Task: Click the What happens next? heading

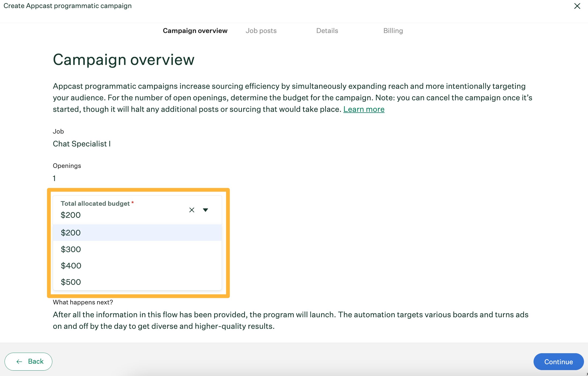Action: [x=83, y=302]
